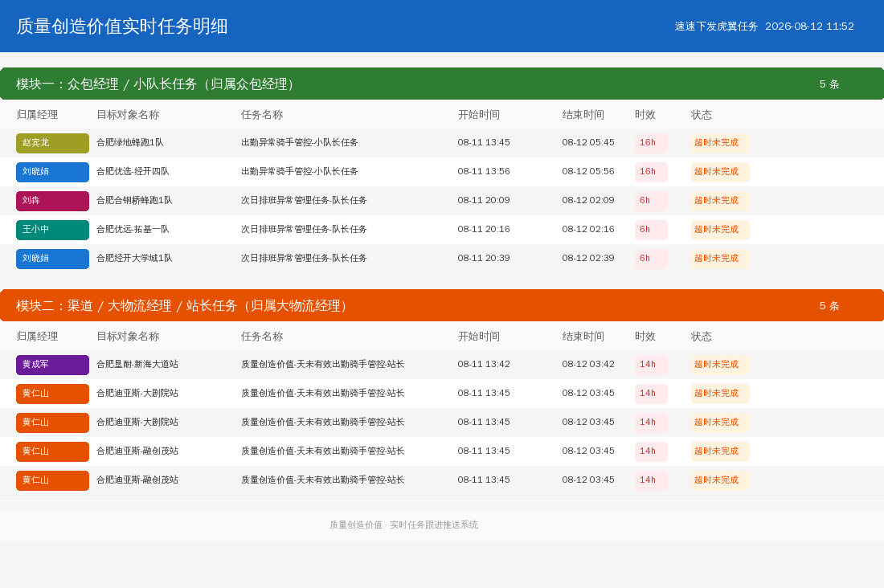Click 超时未完成 status in 王小中 row
Viewport: 884px width, 588px height.
click(720, 230)
